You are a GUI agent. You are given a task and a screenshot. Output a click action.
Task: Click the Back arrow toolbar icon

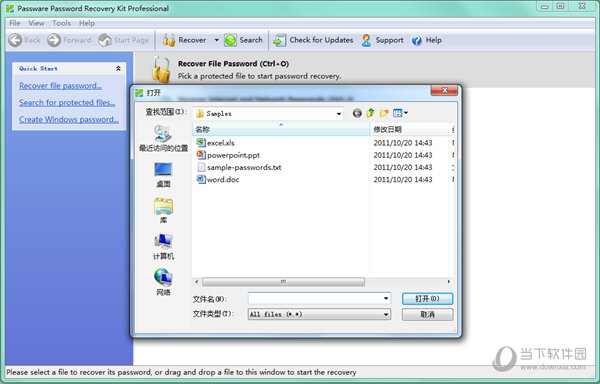[15, 40]
